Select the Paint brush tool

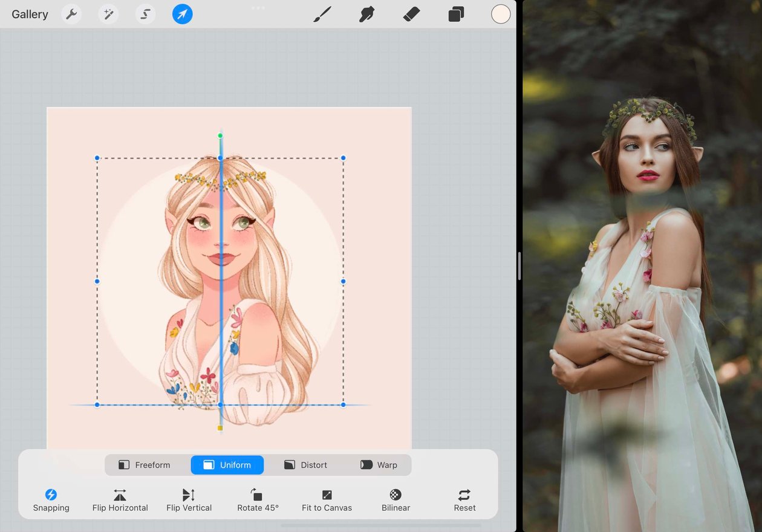322,14
